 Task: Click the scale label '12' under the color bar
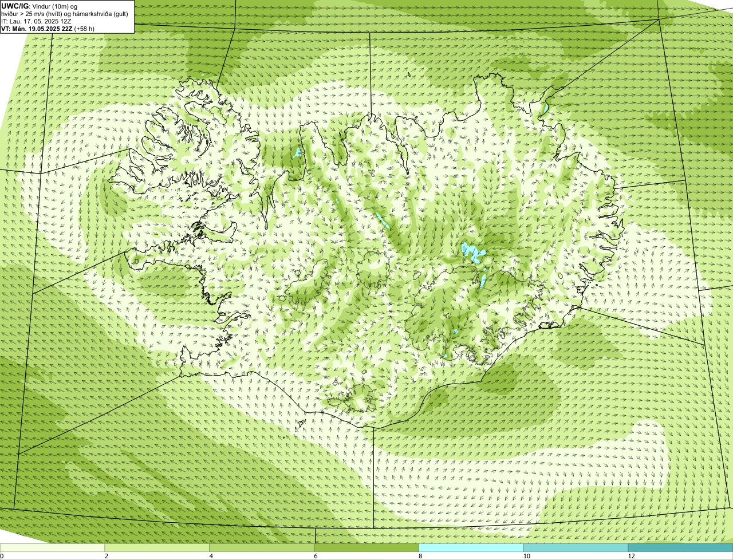(x=631, y=556)
